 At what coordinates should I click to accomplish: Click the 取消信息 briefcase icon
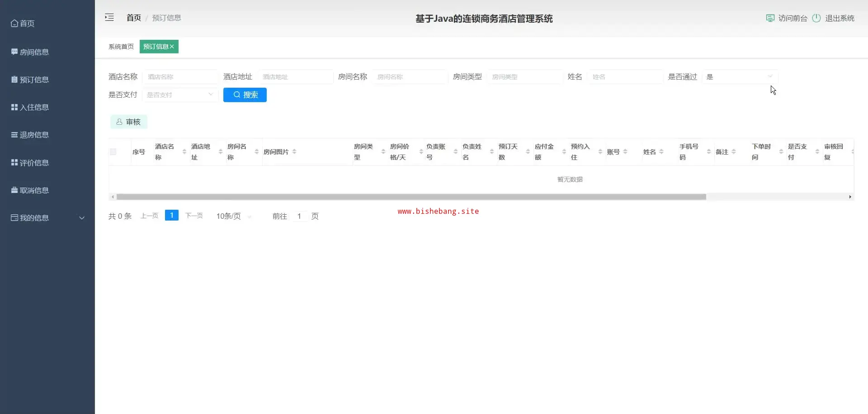click(x=14, y=190)
